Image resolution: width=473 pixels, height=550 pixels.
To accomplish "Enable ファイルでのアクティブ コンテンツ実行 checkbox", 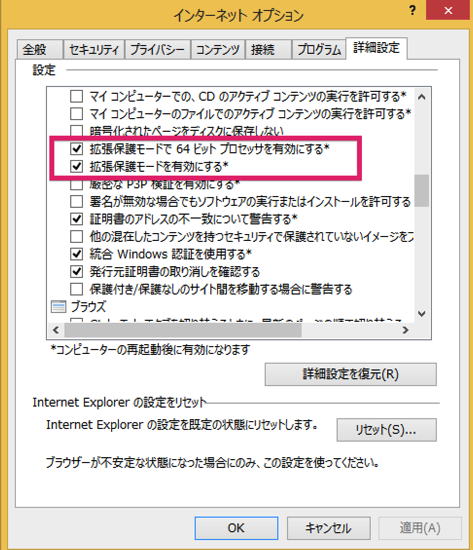I will 76,114.
